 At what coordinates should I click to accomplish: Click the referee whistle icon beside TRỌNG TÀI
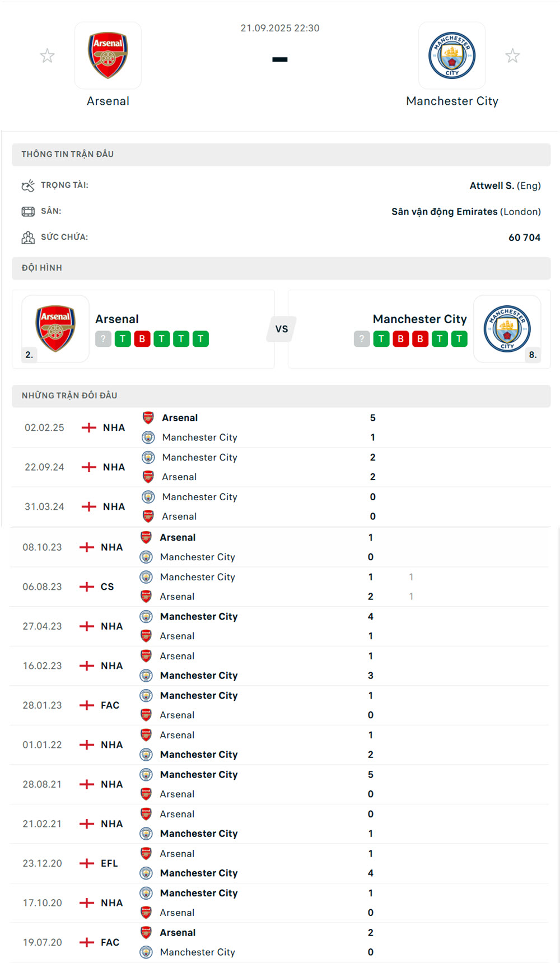pyautogui.click(x=27, y=185)
